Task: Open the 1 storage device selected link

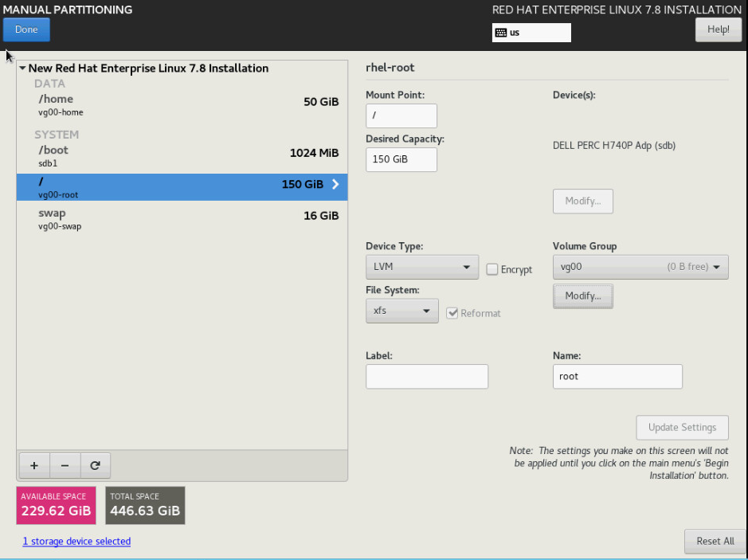Action: coord(76,542)
